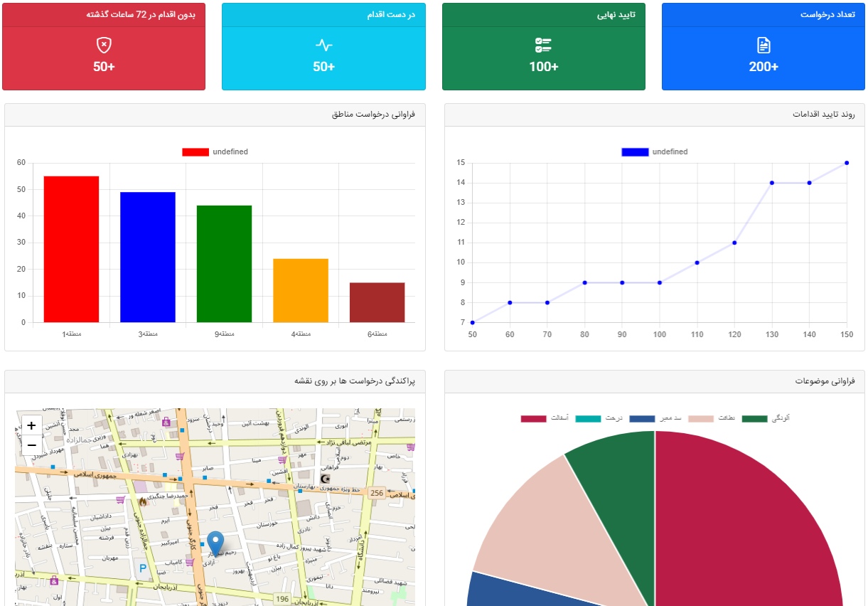868x606 pixels.
Task: Zoom out on the map
Action: pyautogui.click(x=31, y=445)
